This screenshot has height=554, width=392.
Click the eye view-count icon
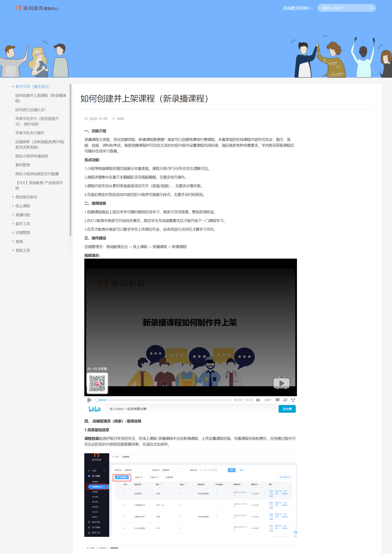pos(113,119)
